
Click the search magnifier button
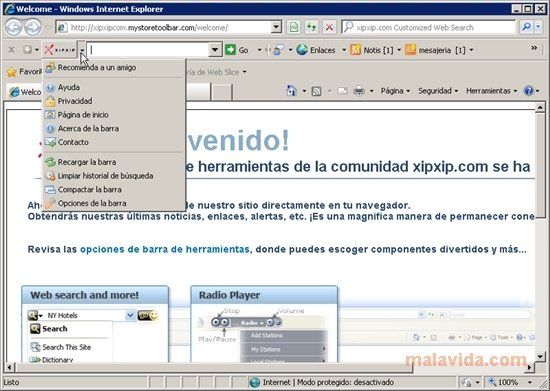point(526,27)
